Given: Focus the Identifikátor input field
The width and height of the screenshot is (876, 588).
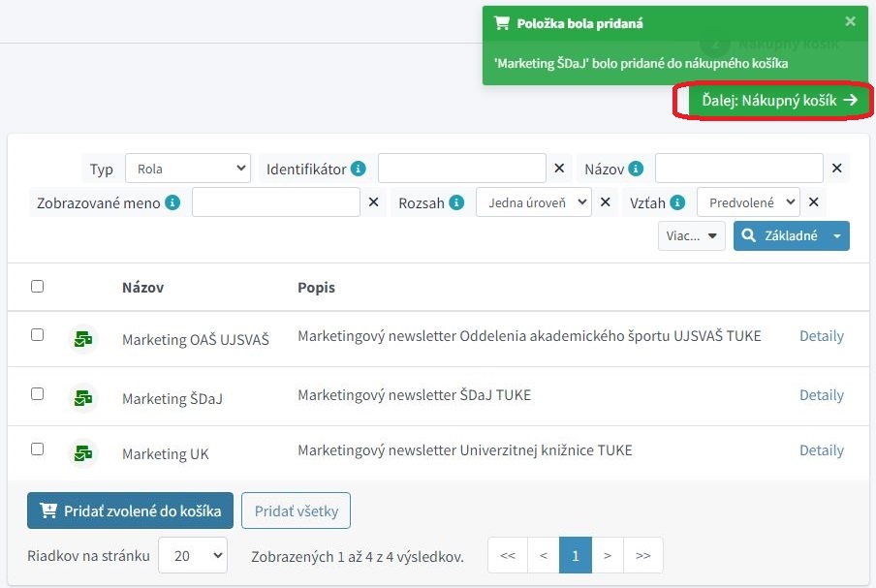Looking at the screenshot, I should (x=462, y=169).
